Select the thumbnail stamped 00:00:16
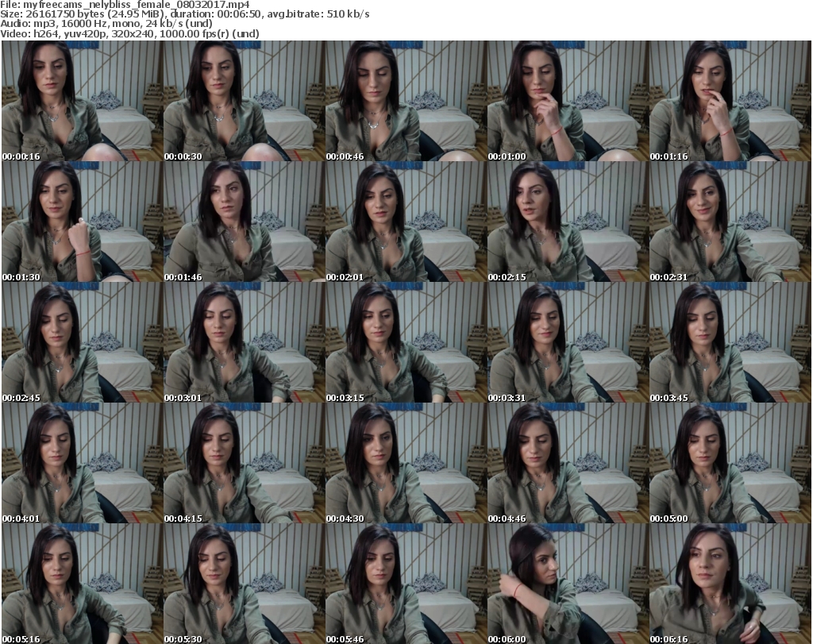This screenshot has height=644, width=813. [83, 101]
